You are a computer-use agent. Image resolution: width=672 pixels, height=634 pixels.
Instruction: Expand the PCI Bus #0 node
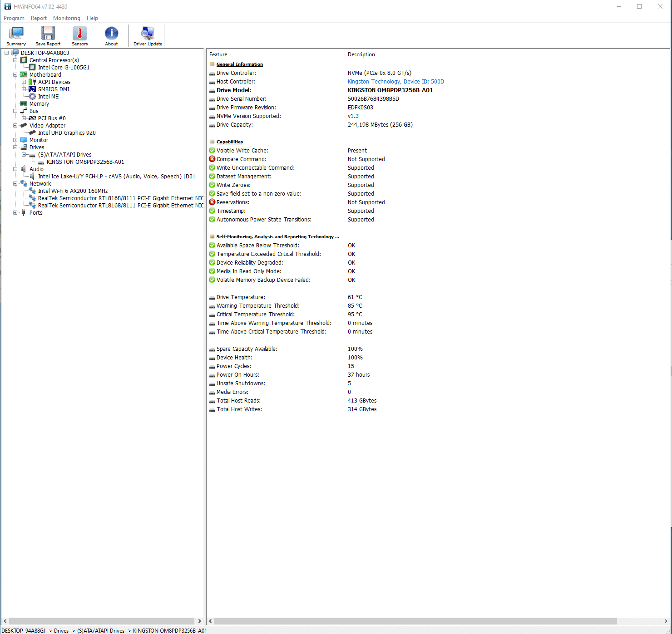(24, 118)
